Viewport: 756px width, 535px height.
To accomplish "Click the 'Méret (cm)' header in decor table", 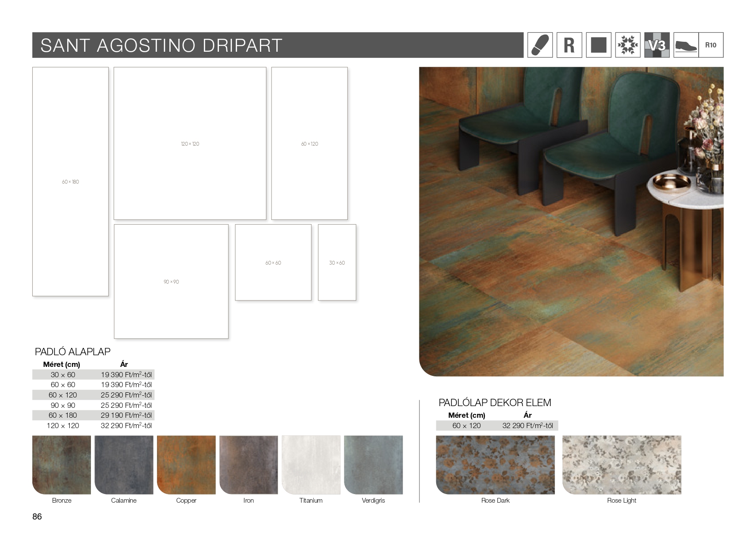I will (467, 415).
